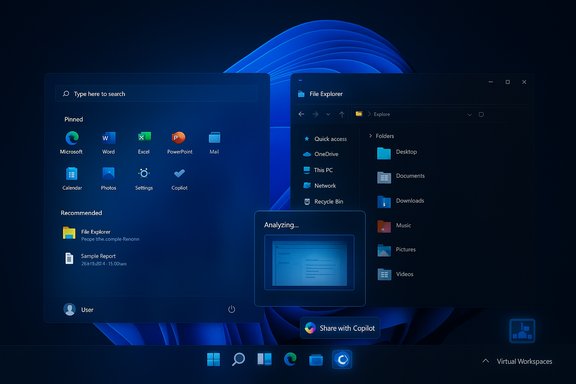
Task: Open Recycle Bin from the sidebar
Action: point(323,201)
